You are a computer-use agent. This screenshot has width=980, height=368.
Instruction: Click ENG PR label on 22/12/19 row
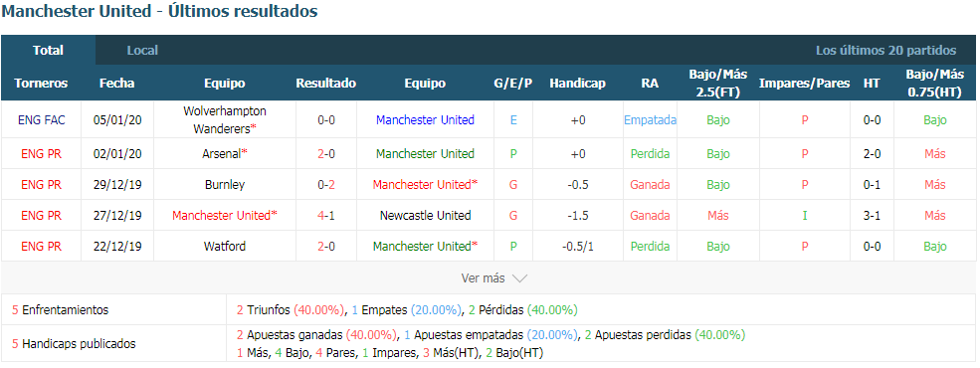41,247
